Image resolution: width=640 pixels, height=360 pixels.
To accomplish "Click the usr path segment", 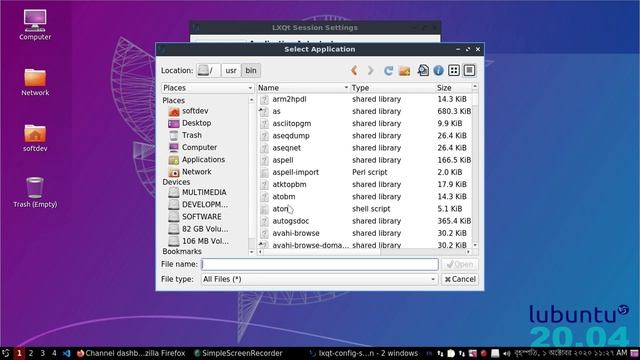I will point(231,71).
